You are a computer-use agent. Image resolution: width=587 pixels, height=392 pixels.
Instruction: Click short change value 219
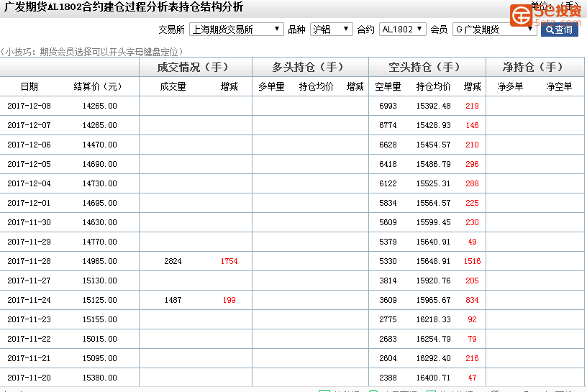(x=472, y=106)
